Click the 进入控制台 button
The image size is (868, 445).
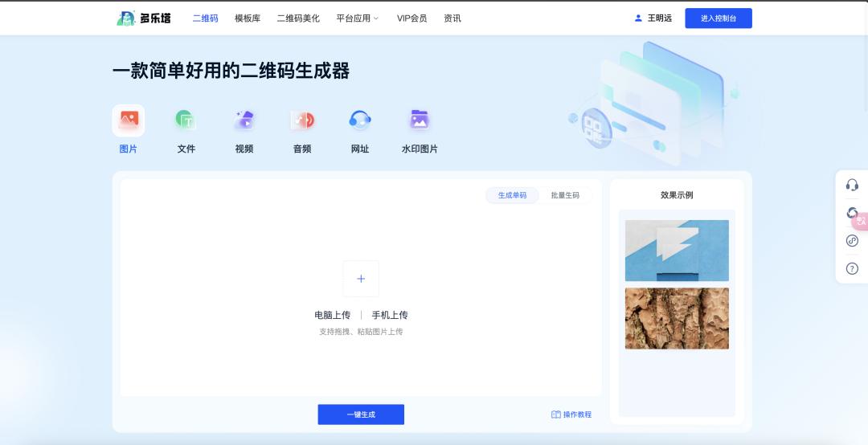(x=719, y=18)
